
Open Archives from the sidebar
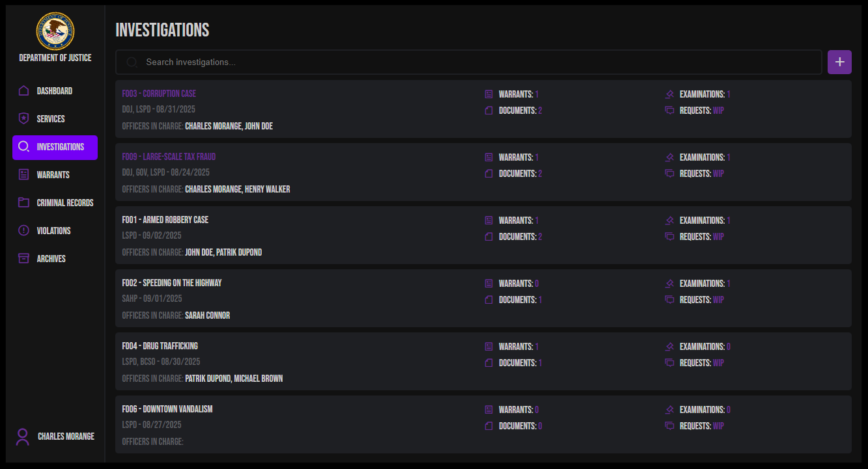click(22, 258)
